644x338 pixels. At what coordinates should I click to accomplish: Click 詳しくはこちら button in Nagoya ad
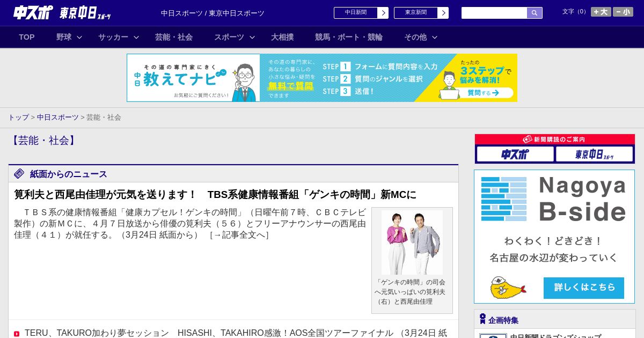(x=584, y=288)
